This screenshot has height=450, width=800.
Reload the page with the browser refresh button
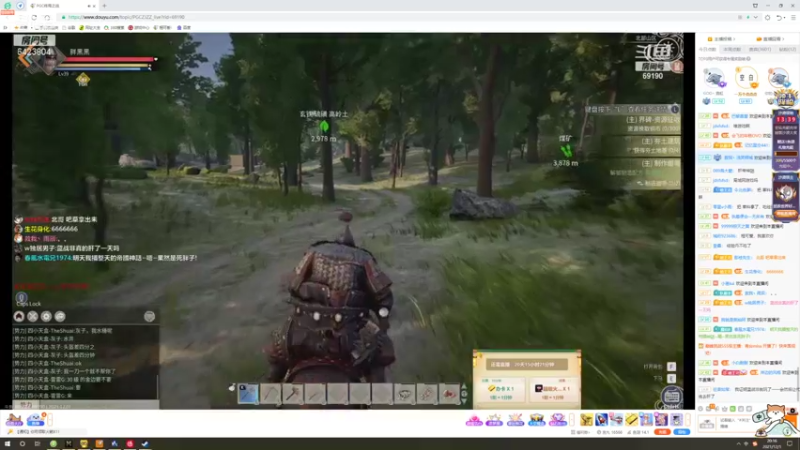tap(34, 17)
